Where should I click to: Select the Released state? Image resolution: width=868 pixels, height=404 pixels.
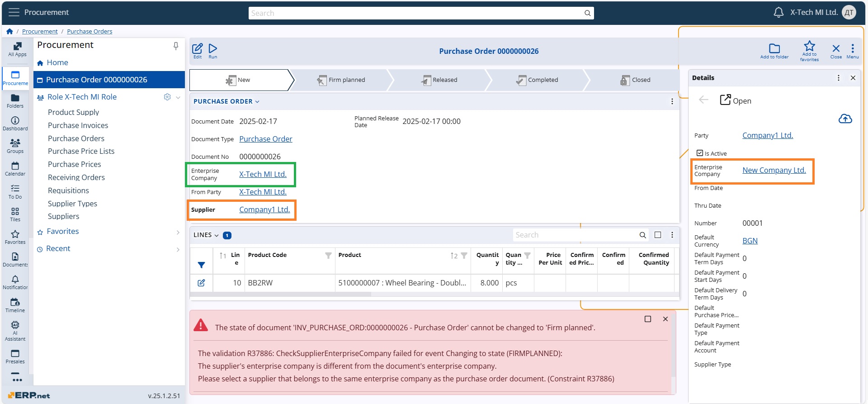(x=440, y=80)
